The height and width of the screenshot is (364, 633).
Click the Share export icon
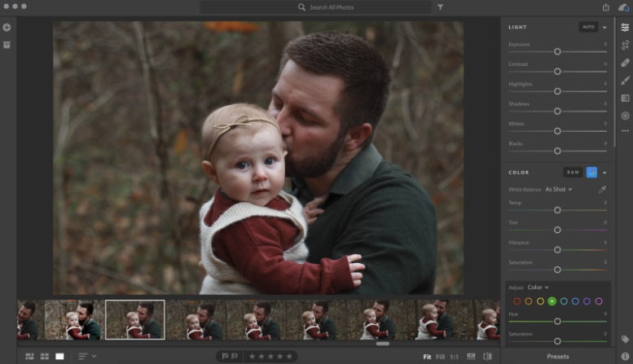point(606,7)
